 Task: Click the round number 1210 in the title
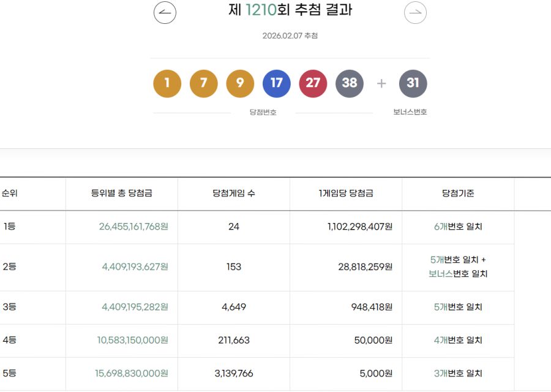click(x=261, y=10)
